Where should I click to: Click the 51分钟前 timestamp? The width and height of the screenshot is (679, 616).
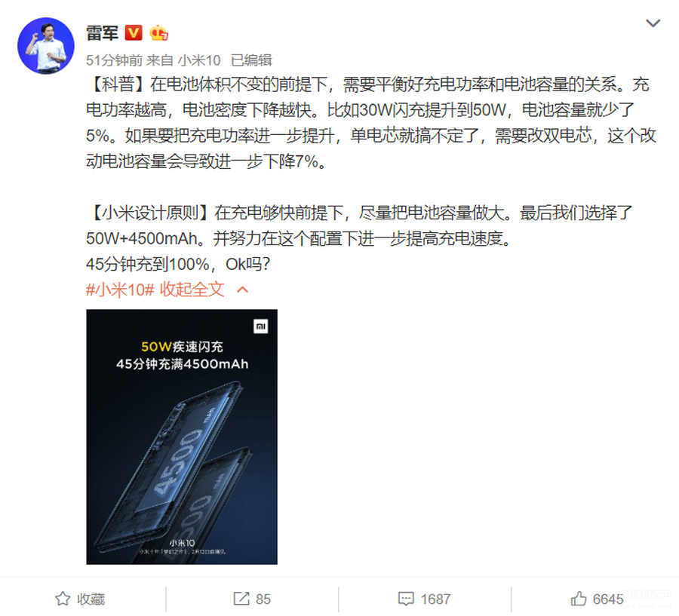point(114,60)
